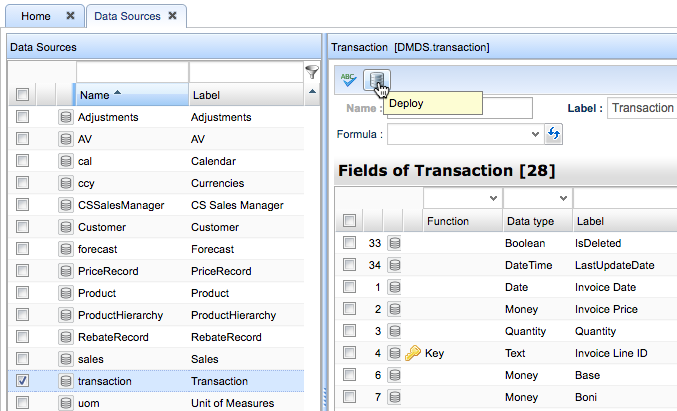Click the database icon next to Adjustments

pos(65,117)
